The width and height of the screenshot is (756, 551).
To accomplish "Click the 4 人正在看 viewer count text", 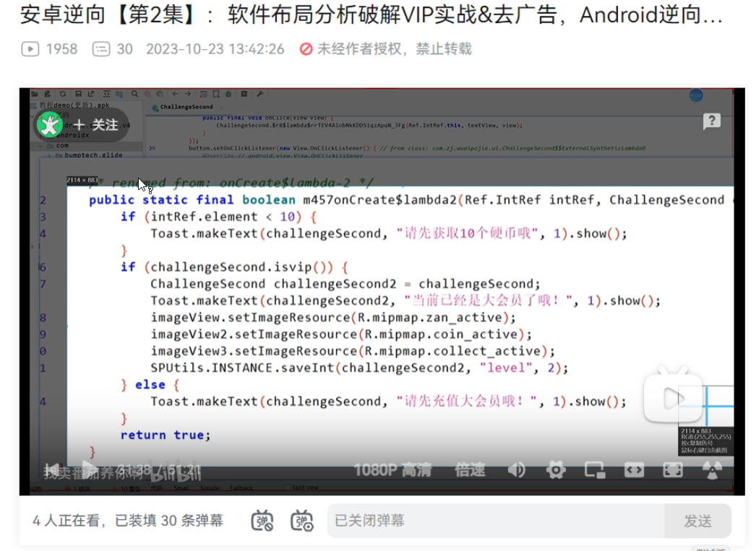I will point(67,521).
